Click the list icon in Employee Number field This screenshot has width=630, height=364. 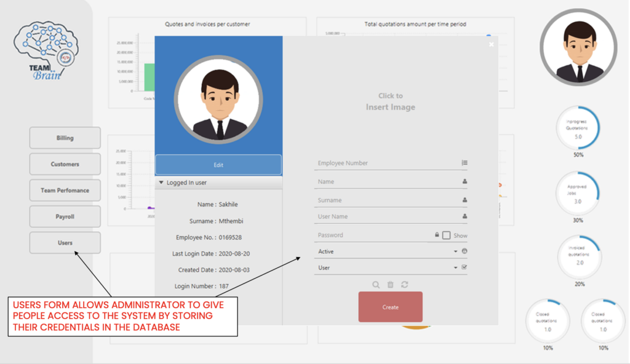(x=465, y=163)
